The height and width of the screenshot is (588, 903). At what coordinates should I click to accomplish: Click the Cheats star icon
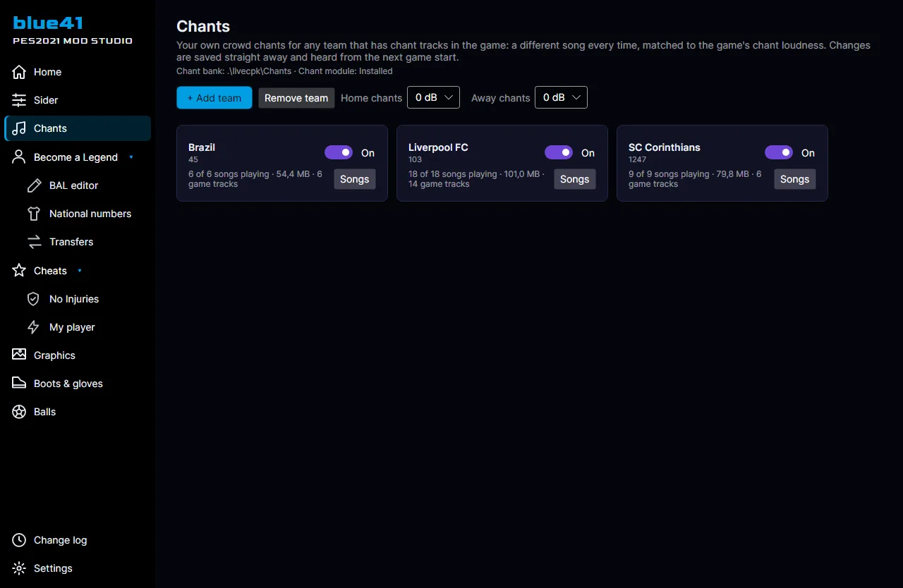[19, 271]
